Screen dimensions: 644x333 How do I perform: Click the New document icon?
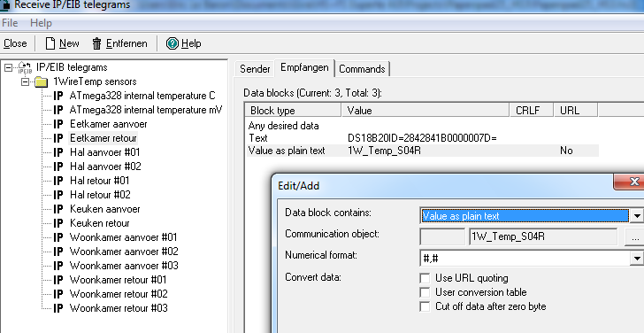coord(50,43)
